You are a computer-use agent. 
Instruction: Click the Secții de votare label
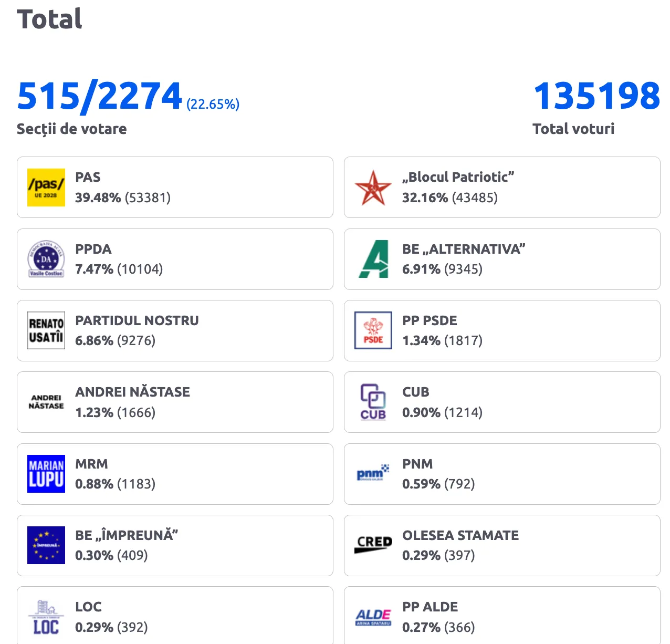click(x=72, y=129)
